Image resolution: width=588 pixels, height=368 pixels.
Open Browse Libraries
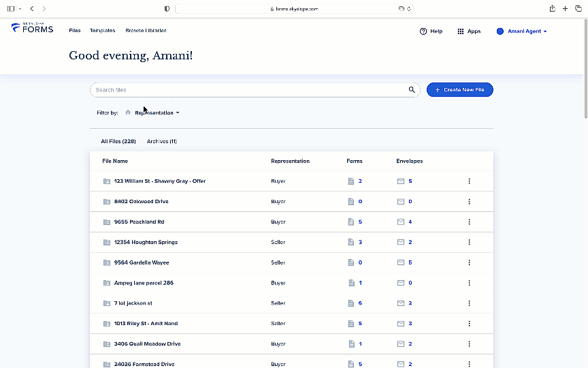[x=146, y=31]
